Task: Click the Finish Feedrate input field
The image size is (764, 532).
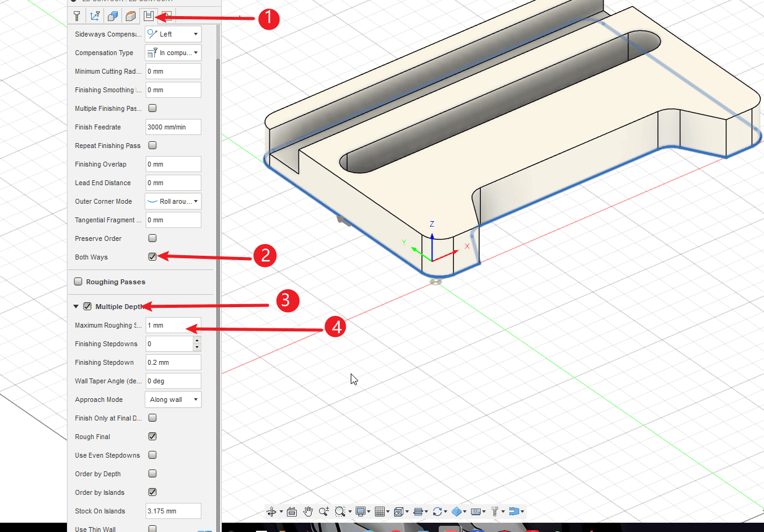Action: [x=173, y=127]
